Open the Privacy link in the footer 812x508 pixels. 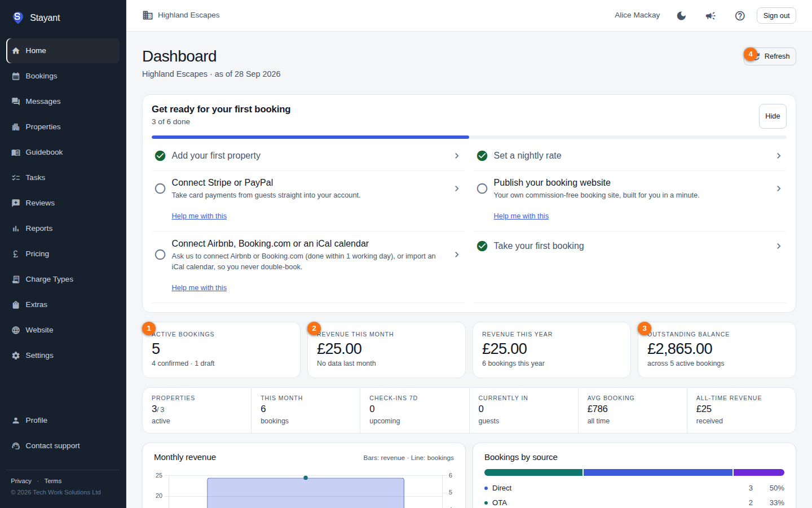click(x=21, y=481)
